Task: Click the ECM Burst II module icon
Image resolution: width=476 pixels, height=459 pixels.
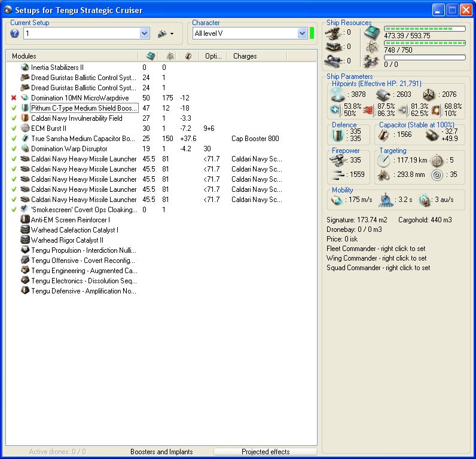Action: click(25, 128)
